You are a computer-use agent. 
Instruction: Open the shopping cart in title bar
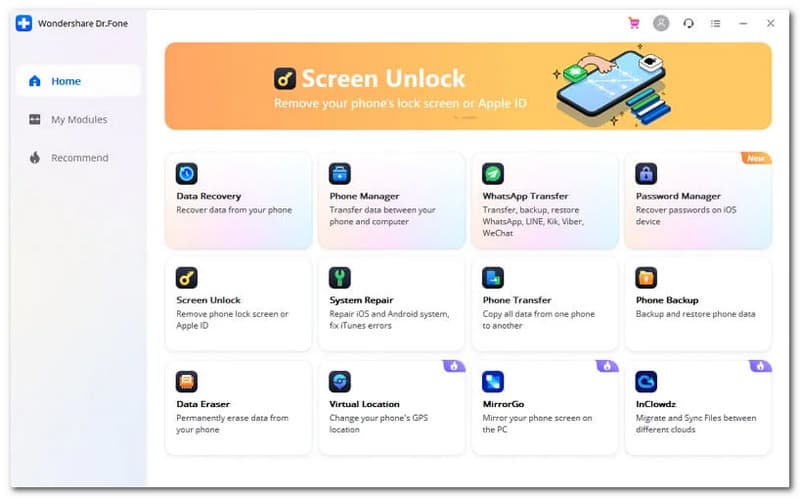coord(634,23)
